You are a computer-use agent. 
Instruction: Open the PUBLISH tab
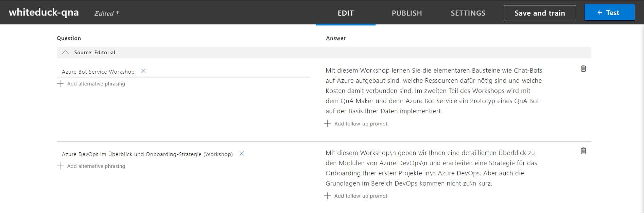point(407,13)
